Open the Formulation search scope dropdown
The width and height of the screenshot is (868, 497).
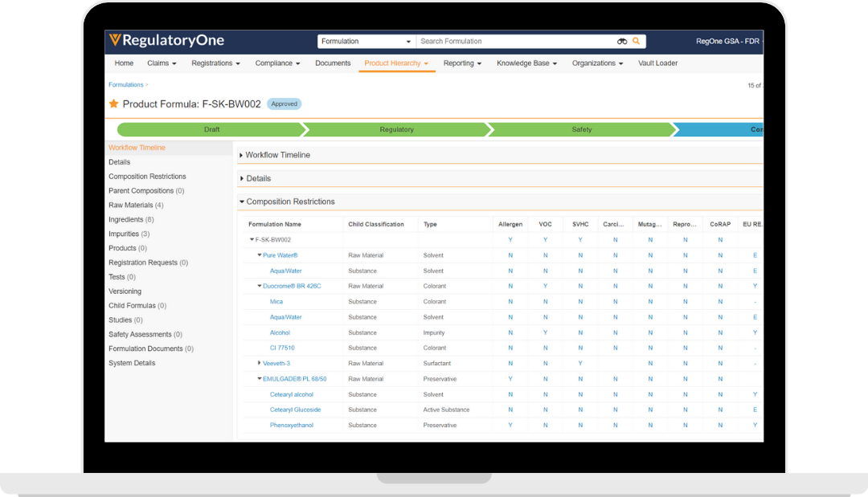[x=366, y=42]
